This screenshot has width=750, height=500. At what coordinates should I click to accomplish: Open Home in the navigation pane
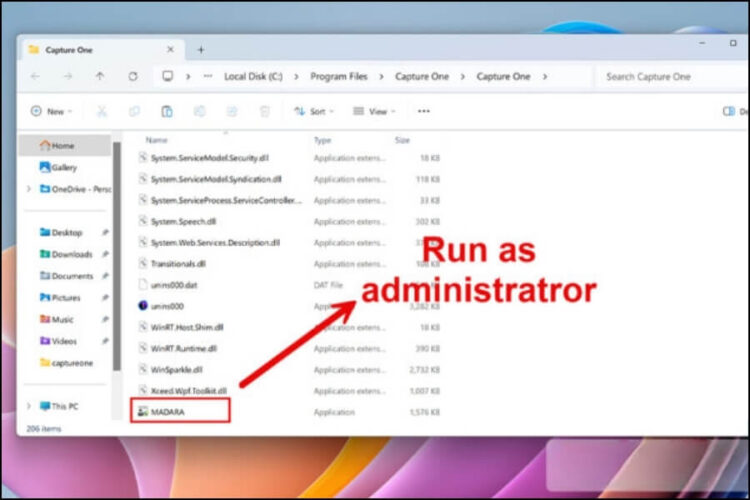tap(65, 145)
